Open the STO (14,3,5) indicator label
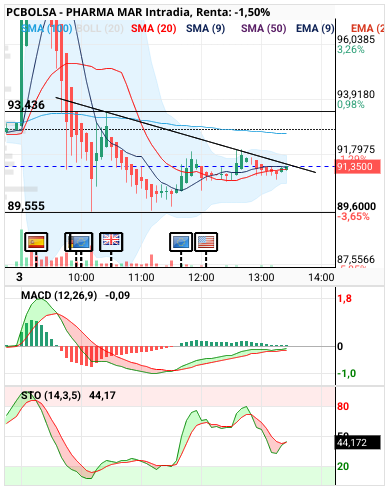The image size is (389, 490). point(51,396)
